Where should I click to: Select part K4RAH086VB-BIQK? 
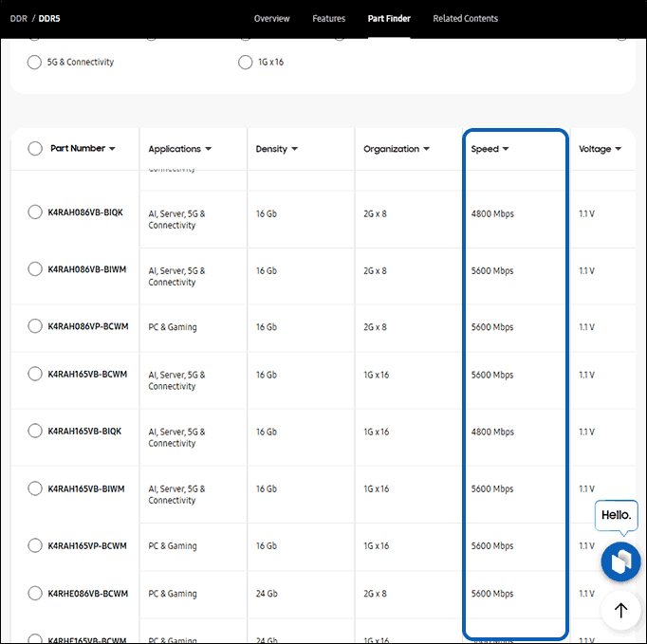click(x=35, y=212)
